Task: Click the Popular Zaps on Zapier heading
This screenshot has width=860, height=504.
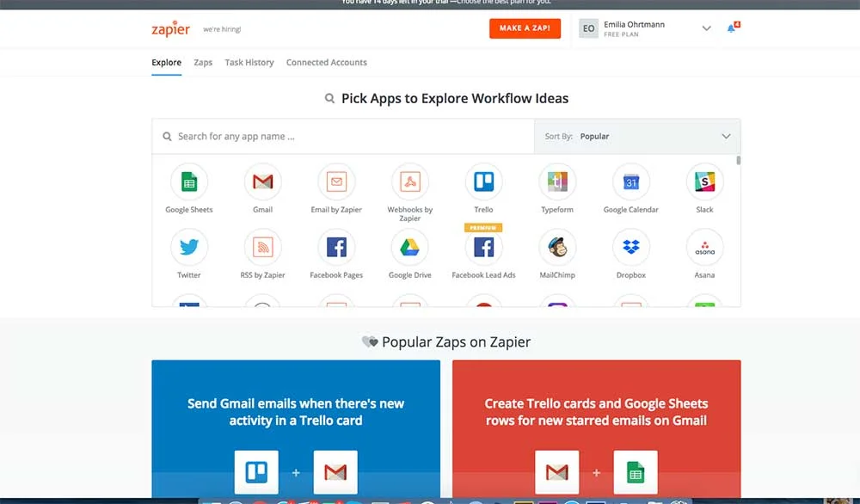Action: click(x=456, y=341)
